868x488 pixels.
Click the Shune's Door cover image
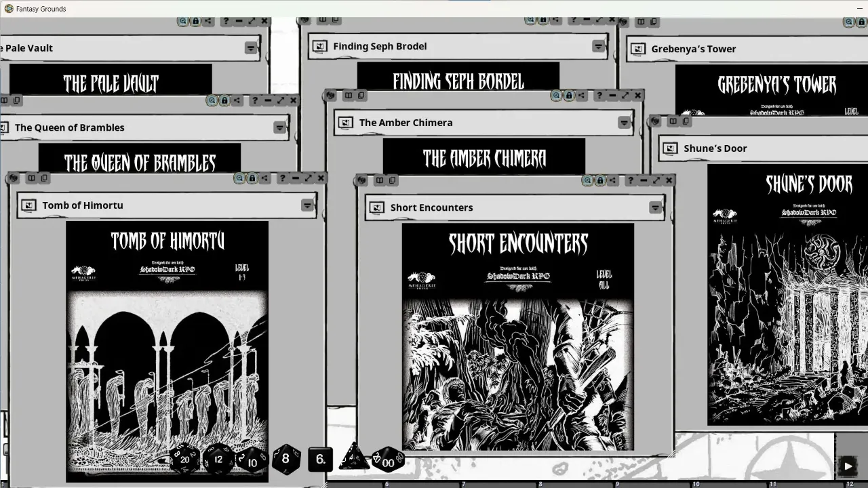787,295
